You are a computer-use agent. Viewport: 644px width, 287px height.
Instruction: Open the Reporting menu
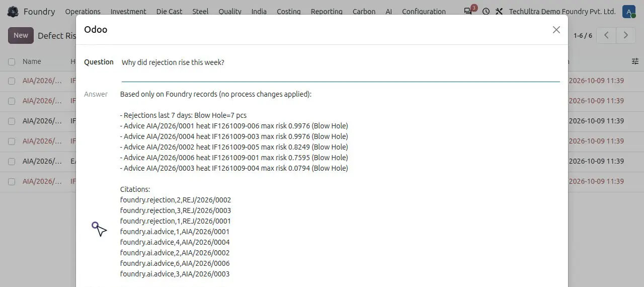[327, 12]
